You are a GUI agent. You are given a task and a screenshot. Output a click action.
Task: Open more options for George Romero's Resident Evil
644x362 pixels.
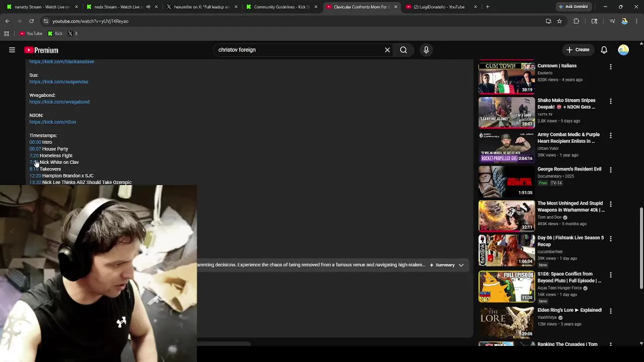click(x=611, y=170)
